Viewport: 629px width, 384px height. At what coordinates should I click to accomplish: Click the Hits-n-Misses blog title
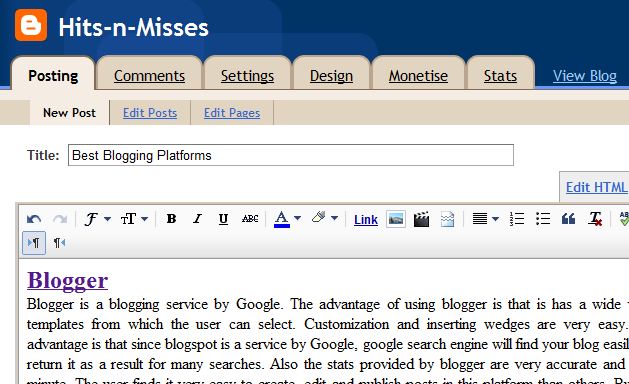[134, 28]
